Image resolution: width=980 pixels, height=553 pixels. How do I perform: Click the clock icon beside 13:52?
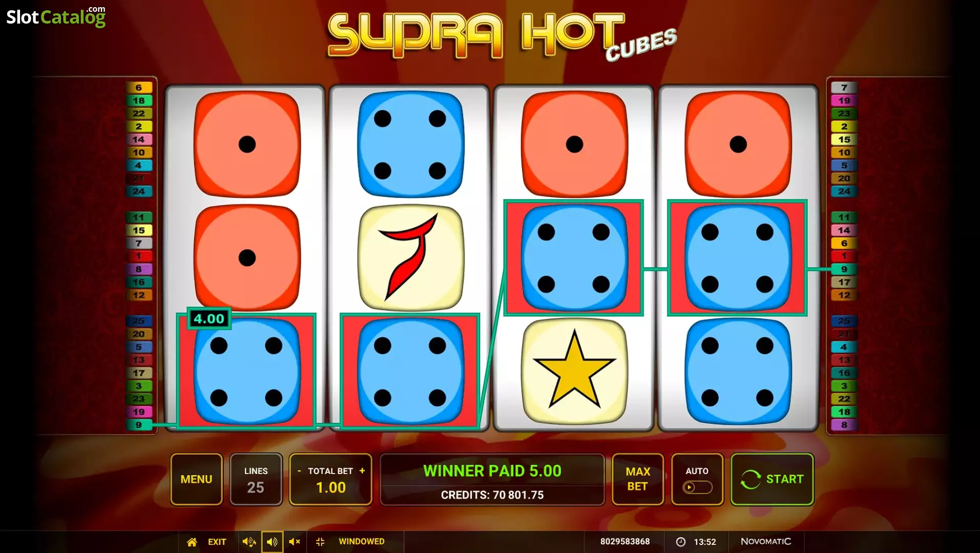681,542
